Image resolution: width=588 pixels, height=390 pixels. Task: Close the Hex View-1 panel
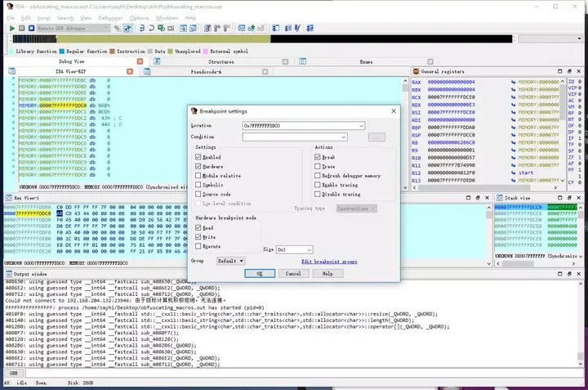(x=487, y=198)
